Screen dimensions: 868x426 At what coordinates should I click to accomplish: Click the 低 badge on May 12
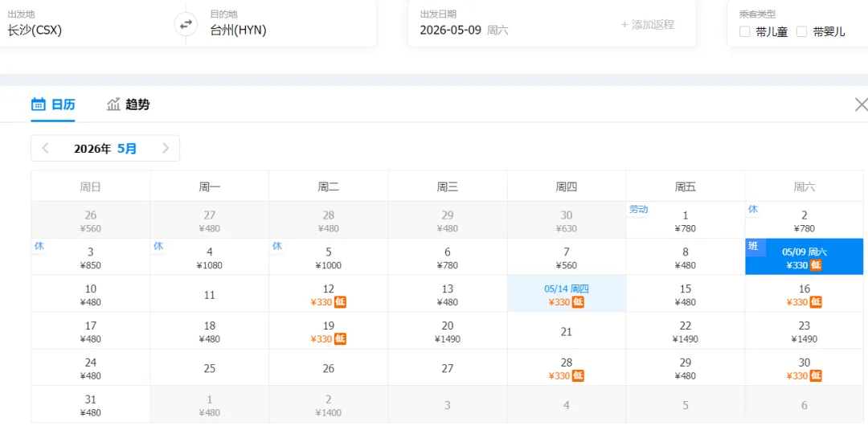coord(341,302)
